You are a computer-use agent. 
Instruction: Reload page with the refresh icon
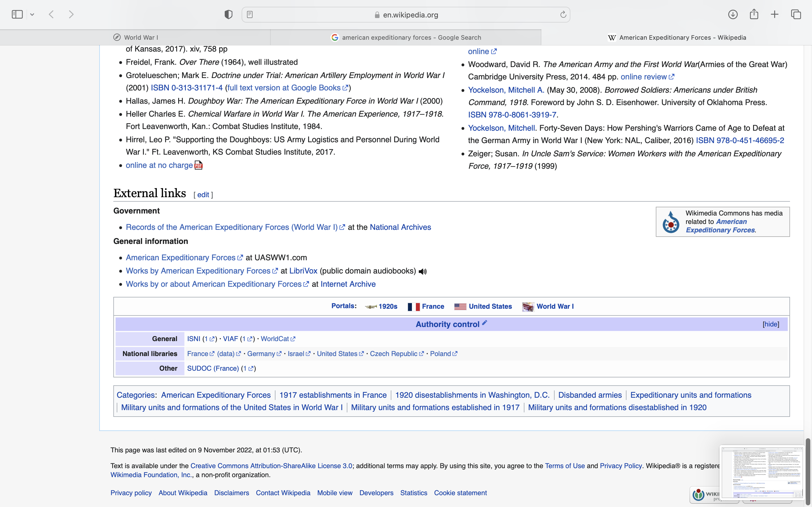click(x=563, y=14)
